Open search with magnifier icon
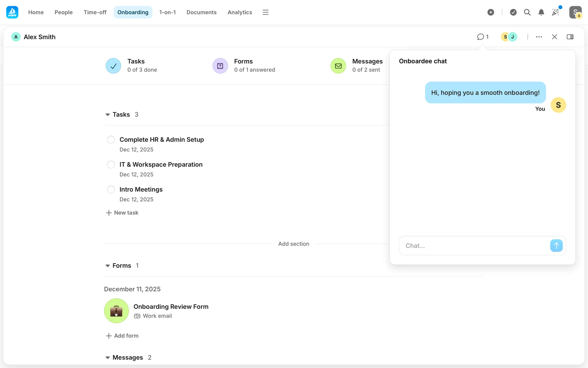Viewport: 588px width, 368px height. 527,12
